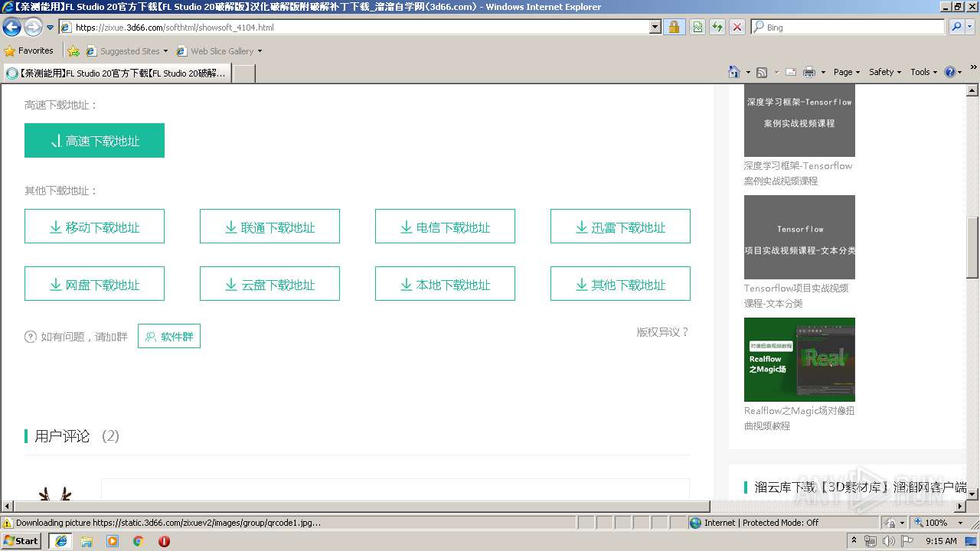Click 网盘下载地址 download button

coord(94,284)
